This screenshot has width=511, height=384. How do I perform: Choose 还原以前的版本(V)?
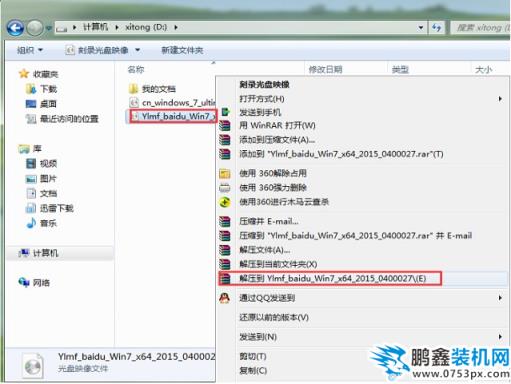274,317
